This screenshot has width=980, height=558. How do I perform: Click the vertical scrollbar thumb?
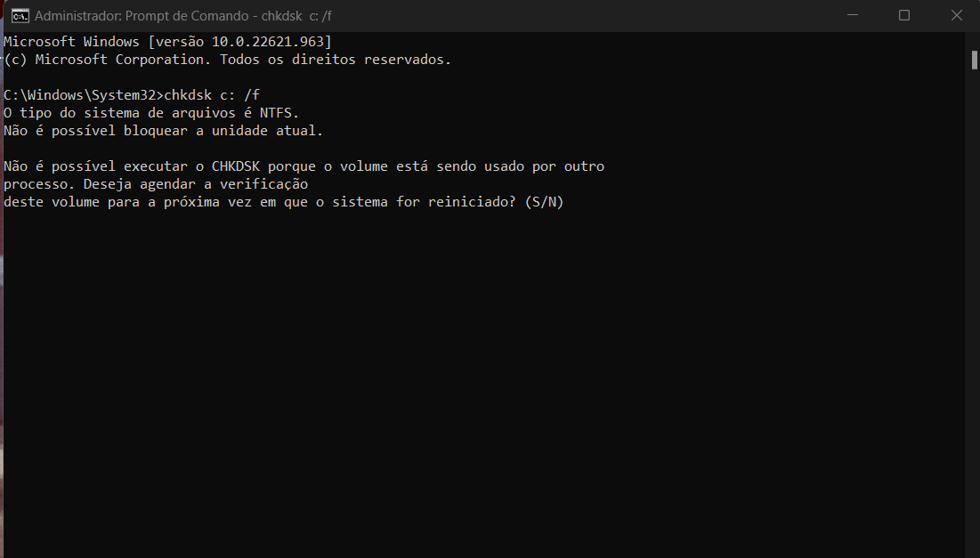click(x=974, y=60)
